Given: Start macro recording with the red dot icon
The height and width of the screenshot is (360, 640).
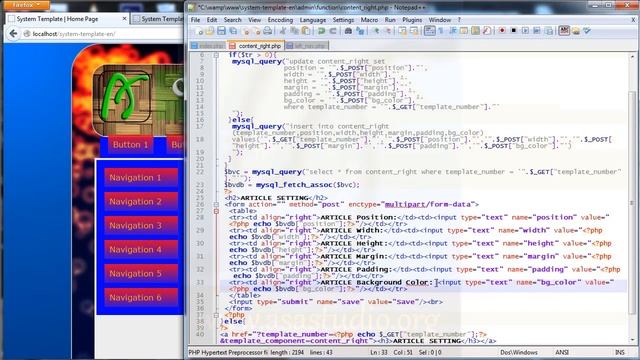Looking at the screenshot, I should tap(502, 31).
